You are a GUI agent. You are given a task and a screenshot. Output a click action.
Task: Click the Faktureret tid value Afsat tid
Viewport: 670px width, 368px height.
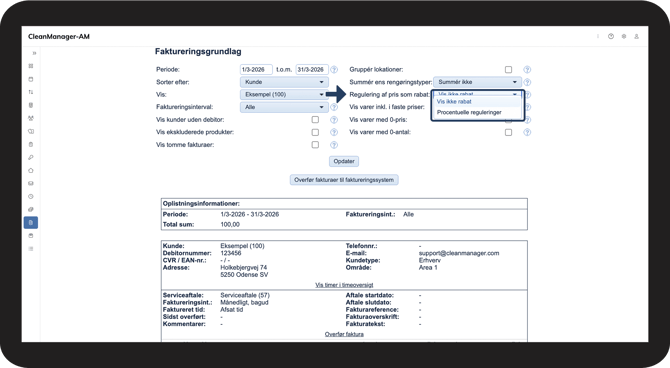point(232,310)
